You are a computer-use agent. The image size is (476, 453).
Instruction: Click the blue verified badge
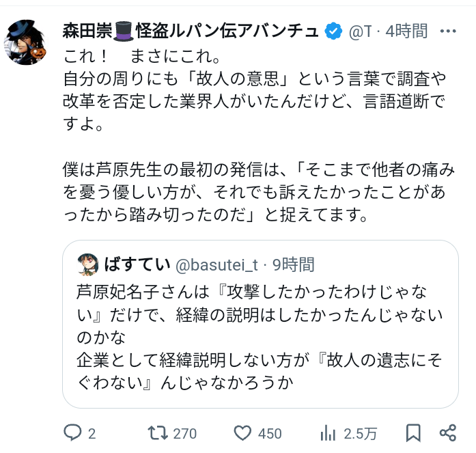pos(333,31)
